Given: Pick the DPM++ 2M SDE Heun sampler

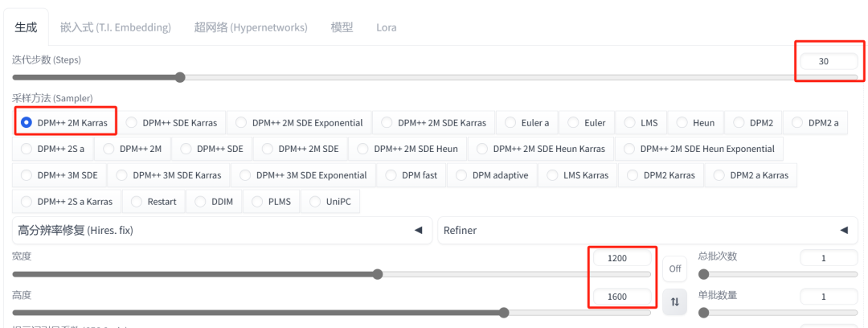Looking at the screenshot, I should pos(408,149).
